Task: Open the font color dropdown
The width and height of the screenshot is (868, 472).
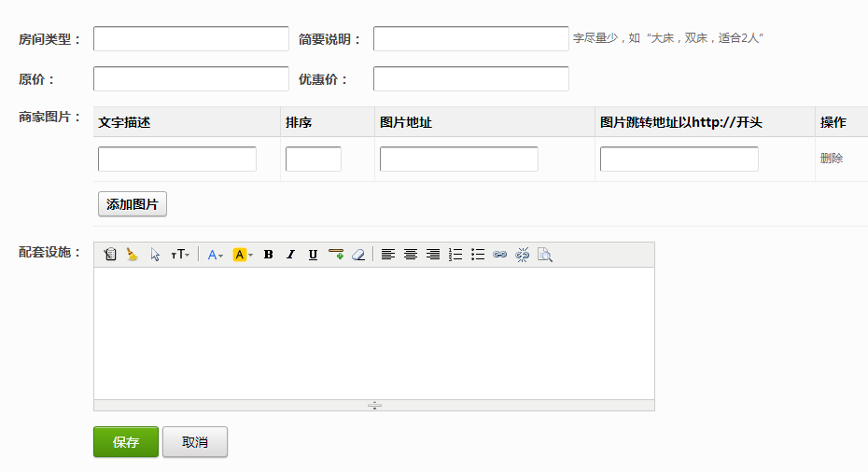Action: click(x=215, y=255)
